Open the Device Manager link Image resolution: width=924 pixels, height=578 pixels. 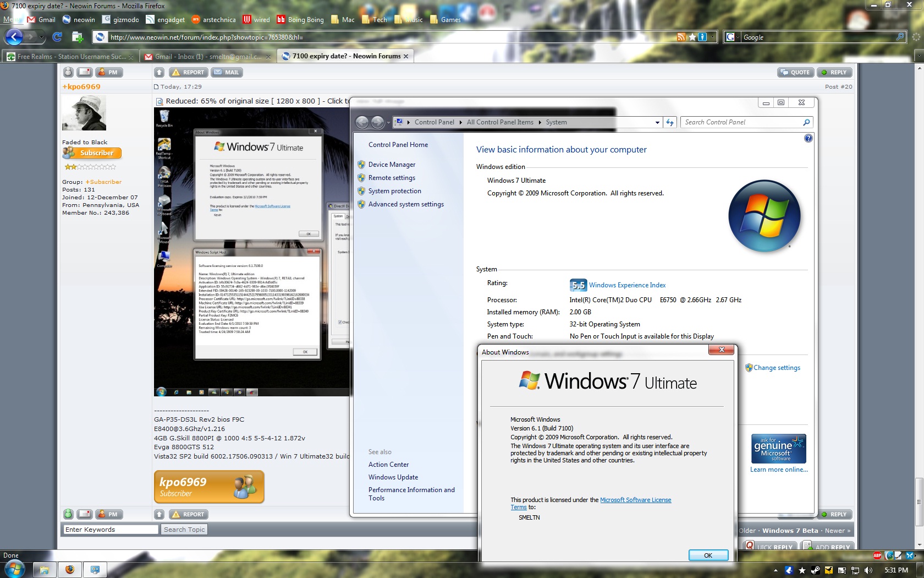tap(392, 165)
